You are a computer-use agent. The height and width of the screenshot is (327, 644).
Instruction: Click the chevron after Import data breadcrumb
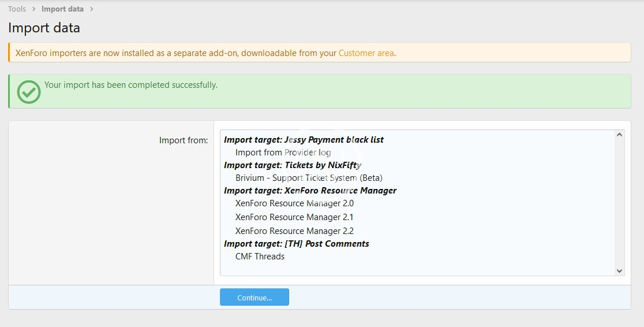click(x=92, y=9)
